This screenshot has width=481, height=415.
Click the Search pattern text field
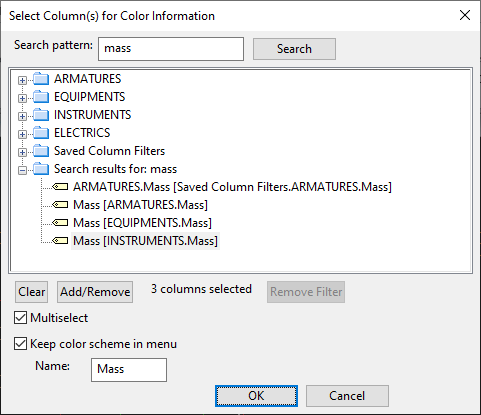171,49
